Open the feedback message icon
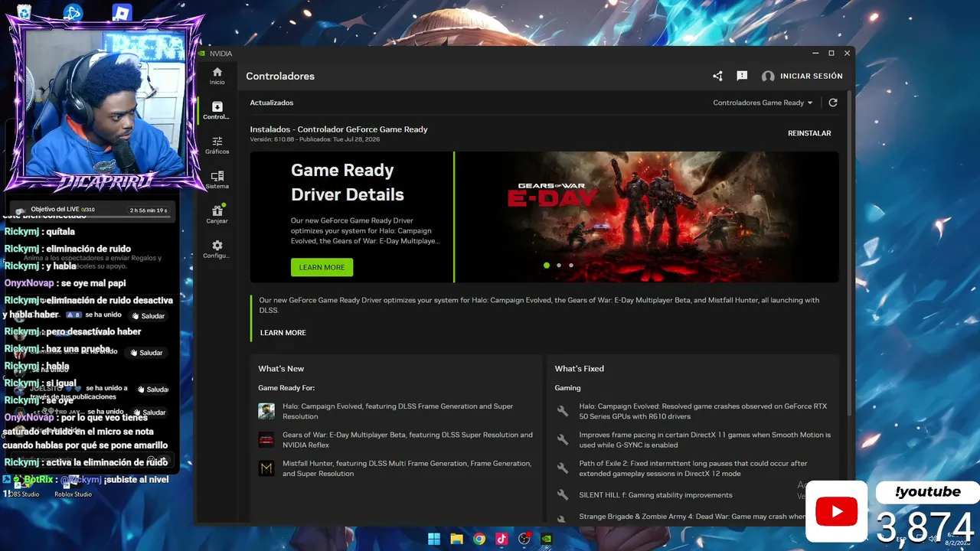Image resolution: width=980 pixels, height=551 pixels. (742, 76)
